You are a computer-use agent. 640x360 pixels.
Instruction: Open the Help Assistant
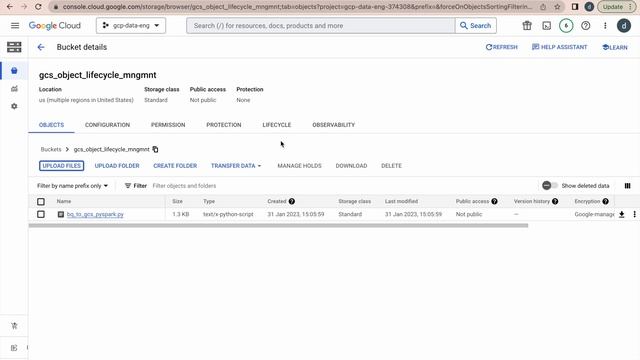pos(560,47)
